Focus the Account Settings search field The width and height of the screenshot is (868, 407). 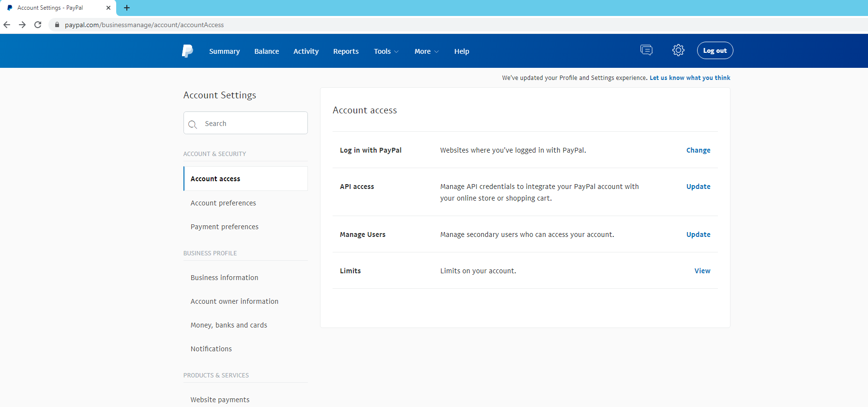245,123
